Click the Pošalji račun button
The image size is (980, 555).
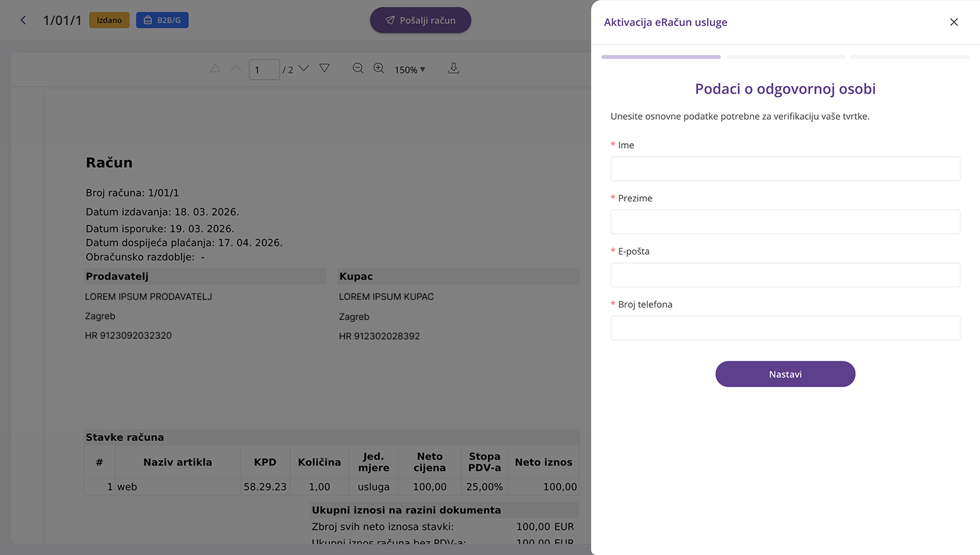point(420,20)
